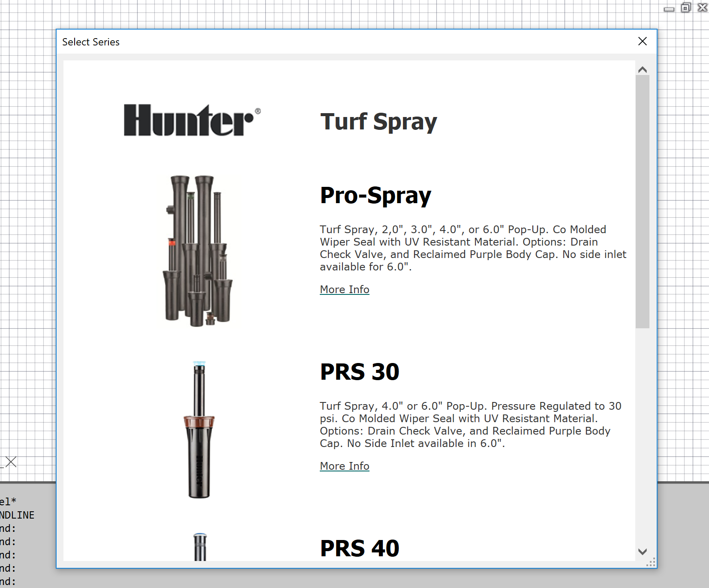Select the PRS 40 series heading
Viewport: 709px width, 588px height.
click(x=360, y=548)
